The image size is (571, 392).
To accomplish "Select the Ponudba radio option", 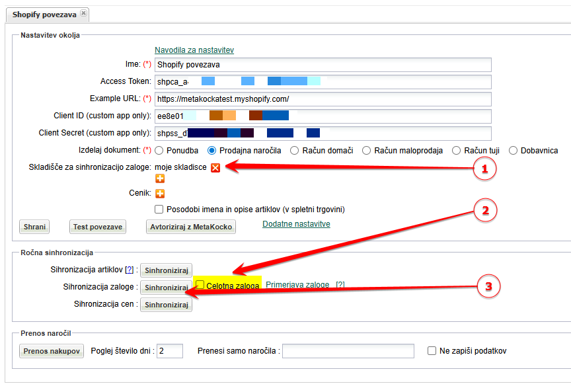I will (x=159, y=151).
